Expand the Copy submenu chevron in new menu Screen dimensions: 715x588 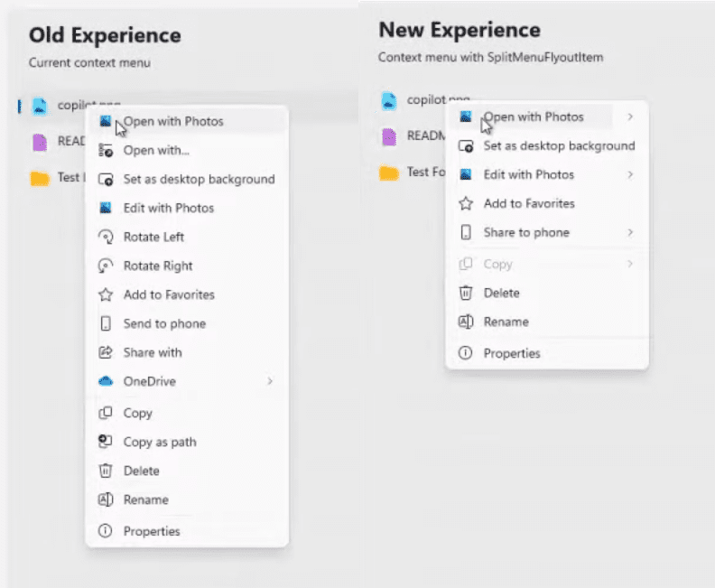630,264
